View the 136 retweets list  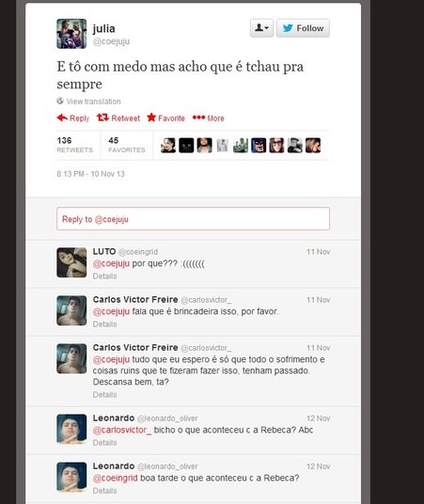74,145
